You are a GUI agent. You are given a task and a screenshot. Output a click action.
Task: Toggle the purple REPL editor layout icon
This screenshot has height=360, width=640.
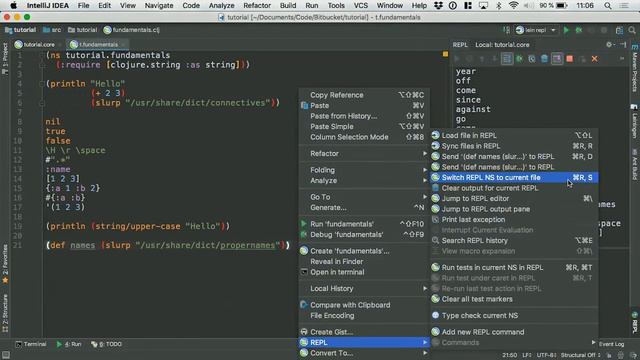point(557,59)
